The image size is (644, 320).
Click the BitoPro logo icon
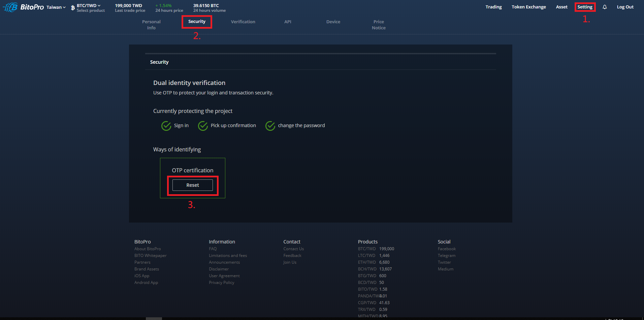pos(10,7)
